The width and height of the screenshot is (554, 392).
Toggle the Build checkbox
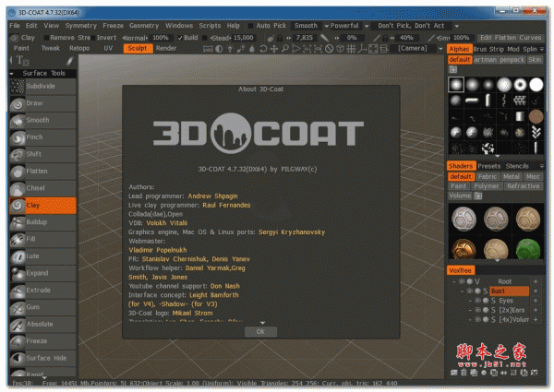click(180, 38)
